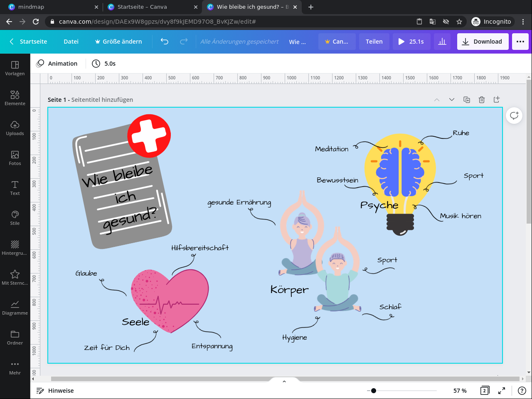
Task: Open the Elemente panel
Action: [15, 98]
